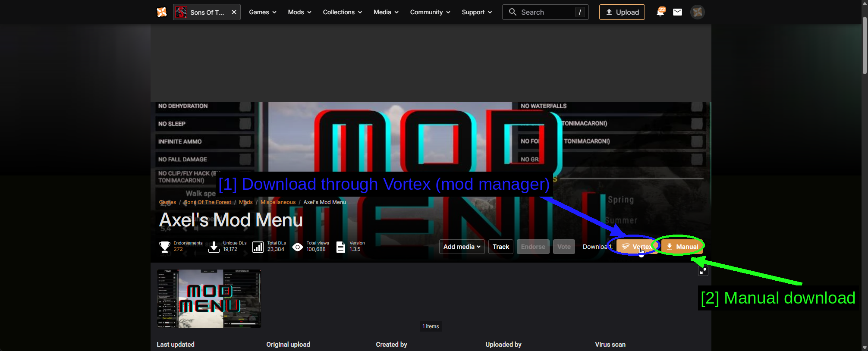Image resolution: width=868 pixels, height=351 pixels.
Task: Open the Mod Menu gallery thumbnail
Action: click(x=209, y=299)
